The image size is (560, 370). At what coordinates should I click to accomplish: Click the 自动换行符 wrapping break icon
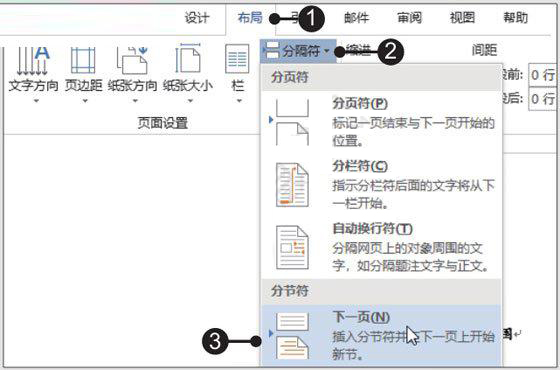[292, 248]
